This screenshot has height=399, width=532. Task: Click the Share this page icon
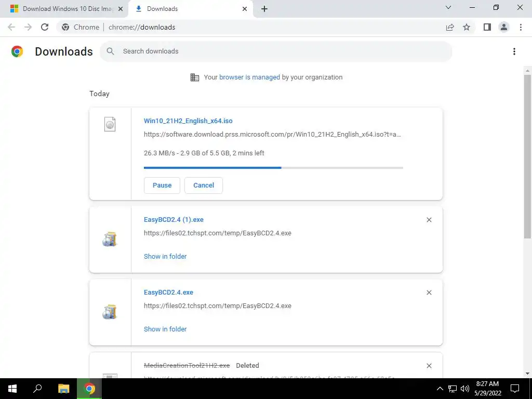(450, 27)
